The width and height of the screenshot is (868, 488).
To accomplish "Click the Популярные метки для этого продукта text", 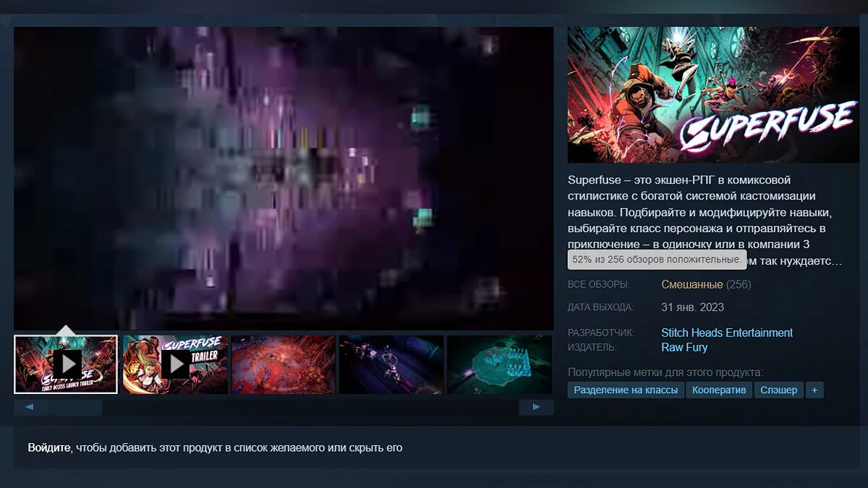I will pos(665,372).
